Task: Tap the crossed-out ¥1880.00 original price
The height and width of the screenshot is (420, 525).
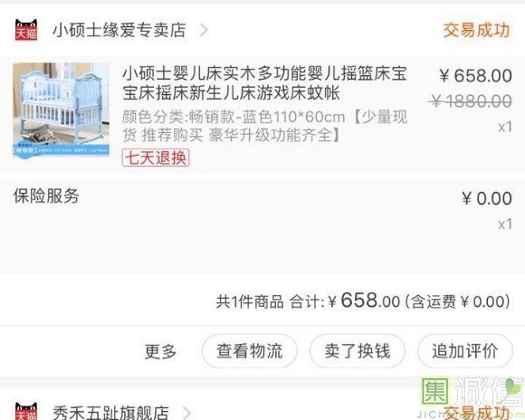Action: coord(471,100)
